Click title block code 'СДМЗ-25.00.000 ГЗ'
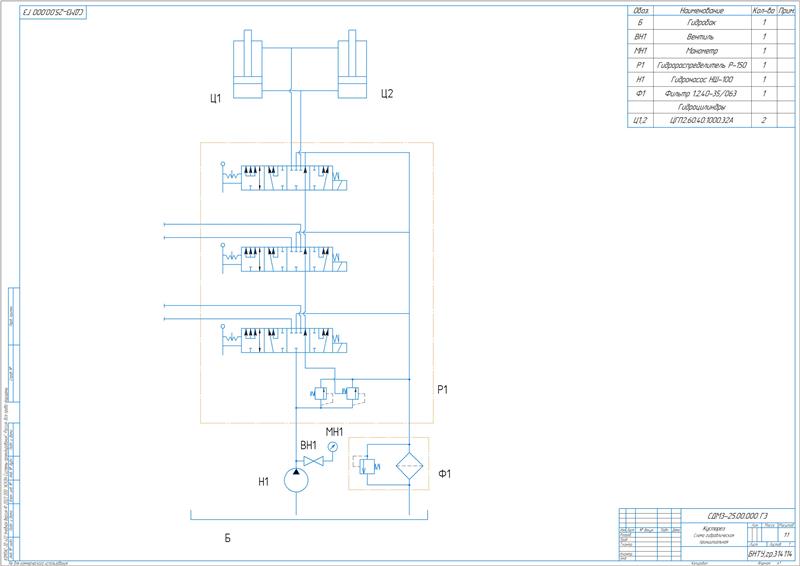800x566 pixels. (738, 516)
